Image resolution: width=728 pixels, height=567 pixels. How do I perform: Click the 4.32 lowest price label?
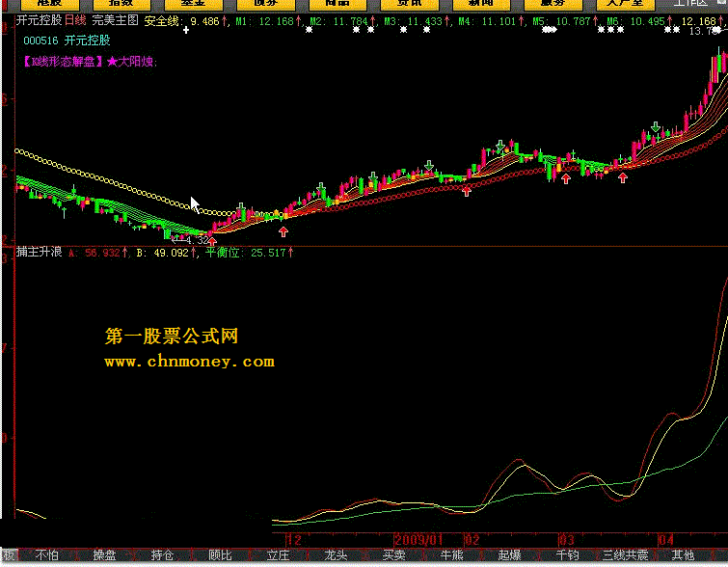tap(197, 240)
